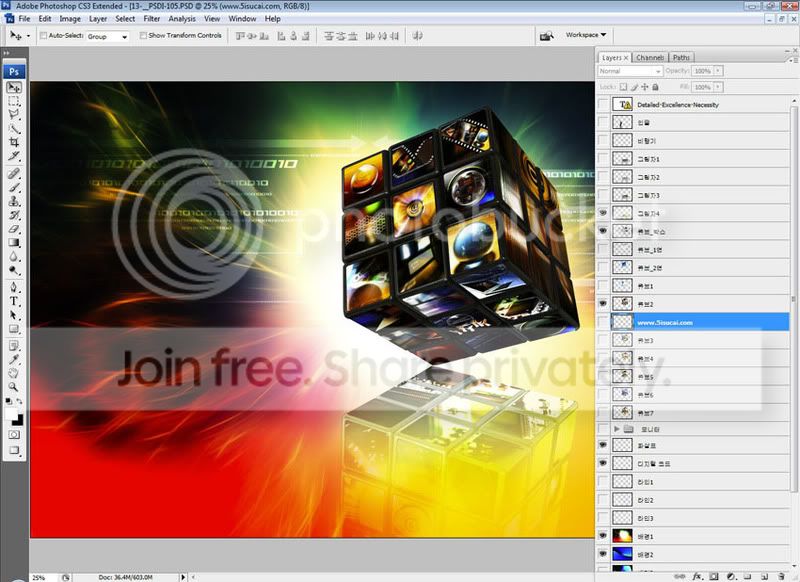Select the Magic Wand tool
The width and height of the screenshot is (800, 582).
(x=14, y=128)
